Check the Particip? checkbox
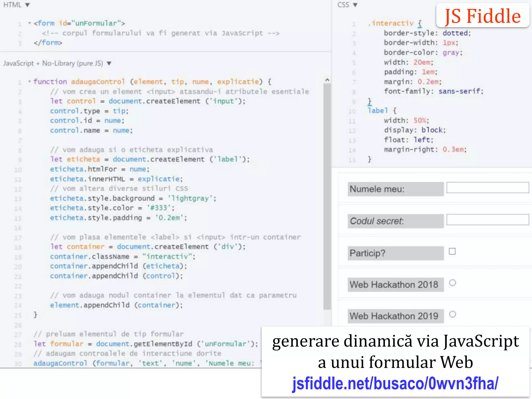This screenshot has height=399, width=532. 452,251
